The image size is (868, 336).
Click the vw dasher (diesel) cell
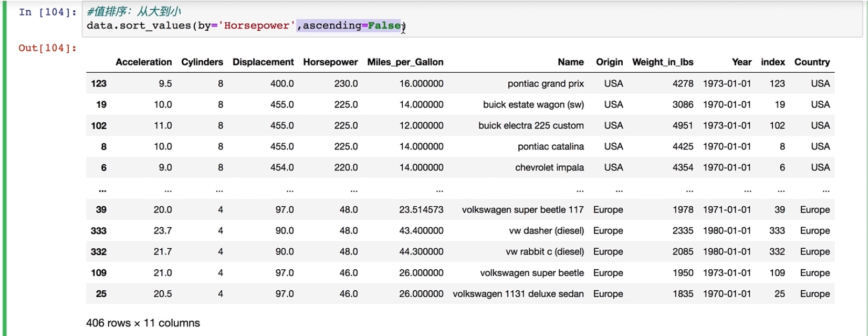(x=546, y=230)
